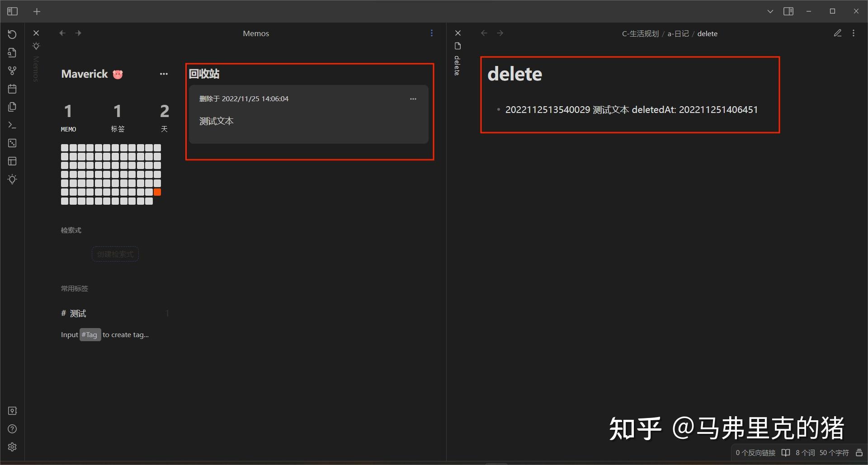The width and height of the screenshot is (868, 465).
Task: Open the command palette terminal icon
Action: (12, 125)
